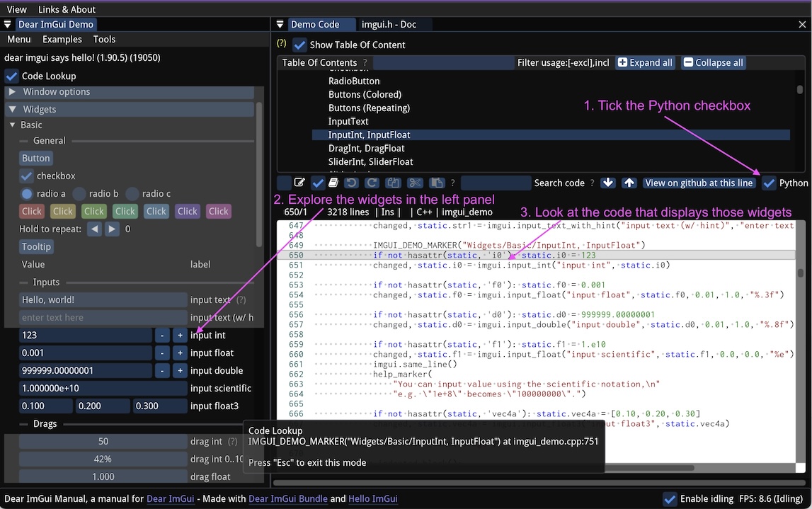812x509 pixels.
Task: Click the scissors cut icon
Action: [416, 183]
